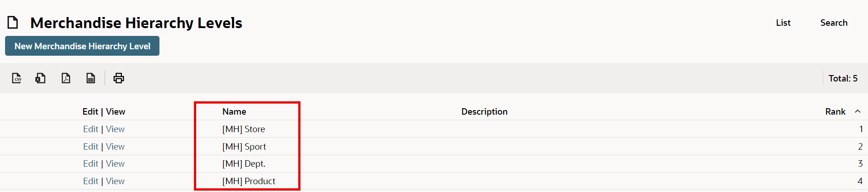View the [MH] Product level
This screenshot has height=192, width=868.
click(x=115, y=181)
